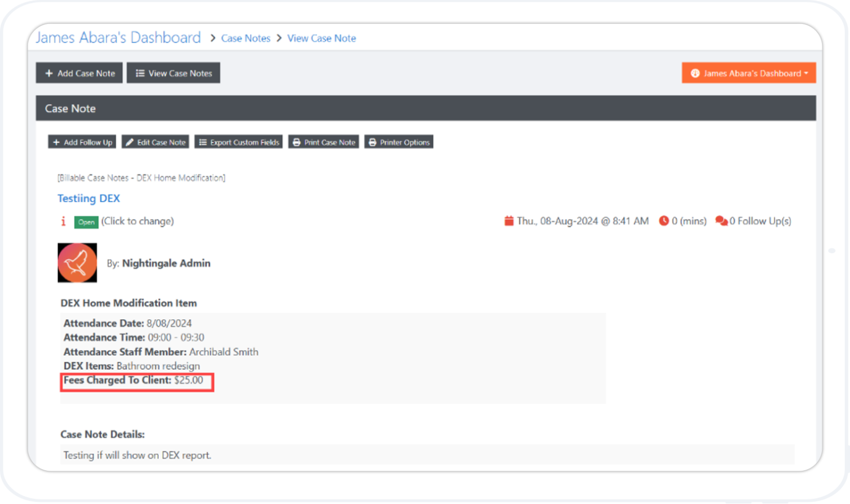This screenshot has height=504, width=850.
Task: Click the list icon on Export Custom Fields
Action: click(203, 142)
